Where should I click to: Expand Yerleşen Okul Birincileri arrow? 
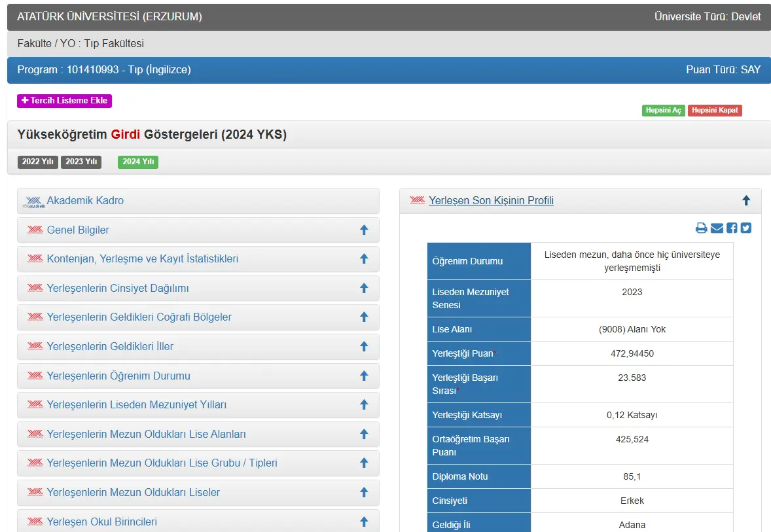click(x=364, y=522)
